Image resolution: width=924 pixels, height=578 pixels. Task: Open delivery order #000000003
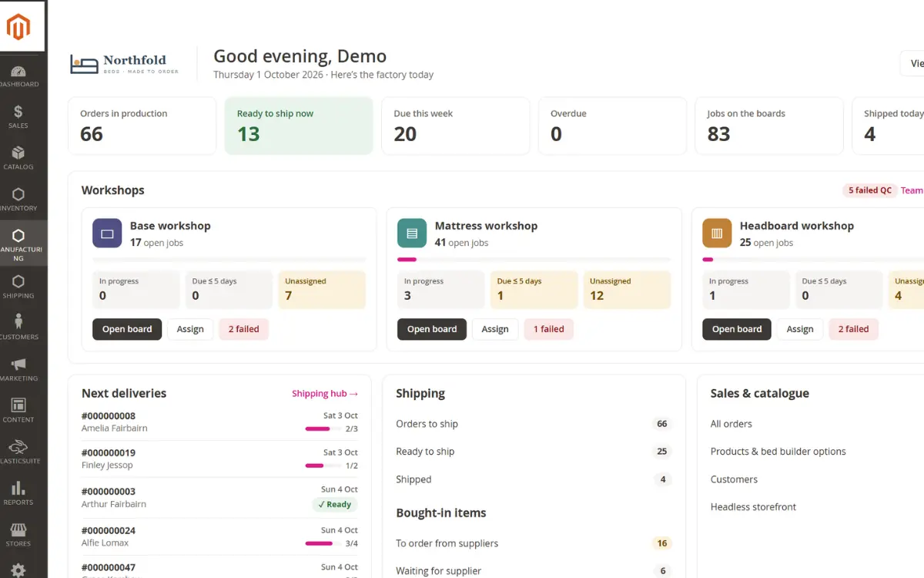109,492
